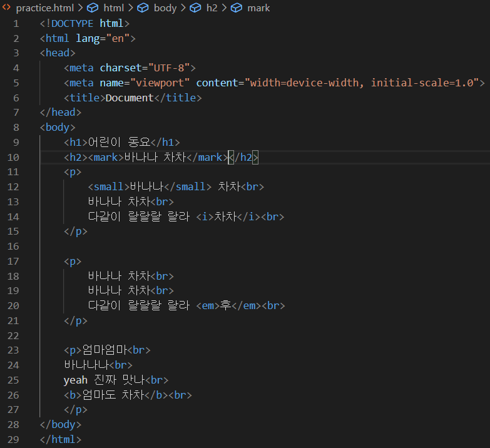
Task: Click line number 10 in the gutter
Action: [x=13, y=158]
